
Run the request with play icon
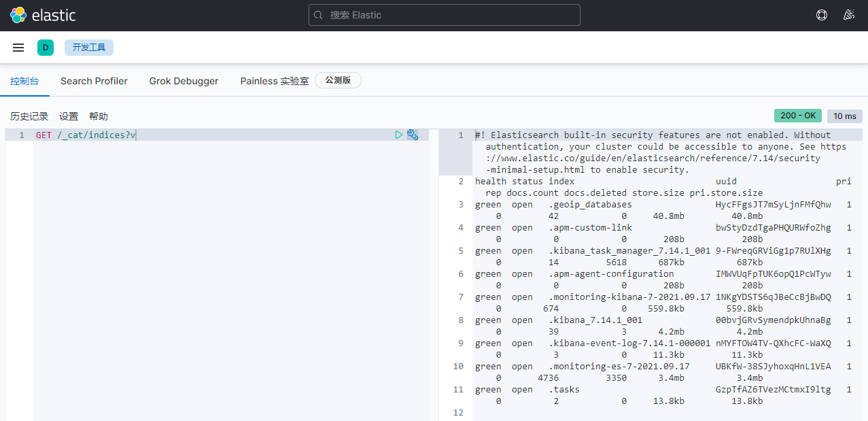399,135
